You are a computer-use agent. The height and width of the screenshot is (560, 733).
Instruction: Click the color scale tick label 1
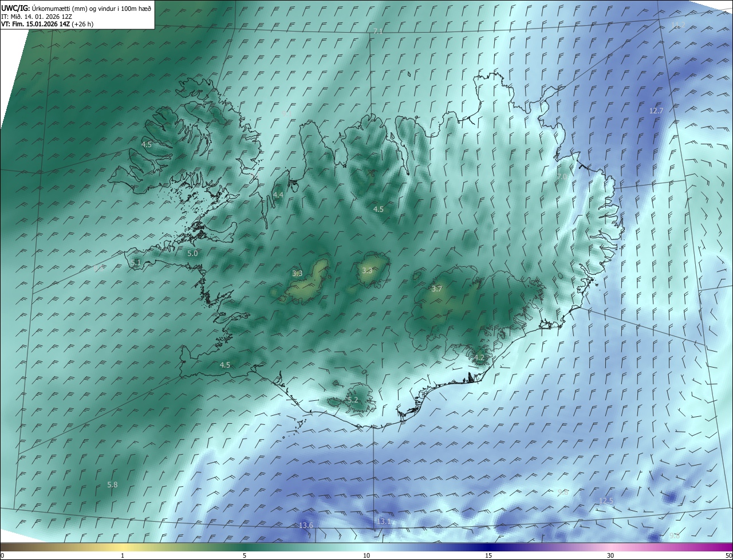pyautogui.click(x=123, y=555)
